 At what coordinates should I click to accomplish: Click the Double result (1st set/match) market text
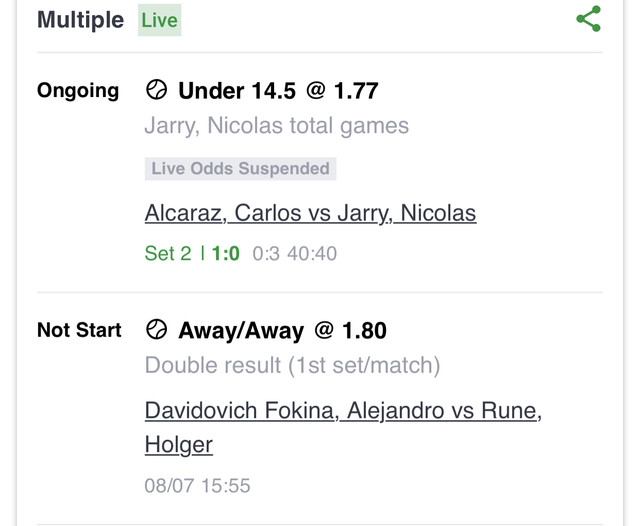click(292, 365)
